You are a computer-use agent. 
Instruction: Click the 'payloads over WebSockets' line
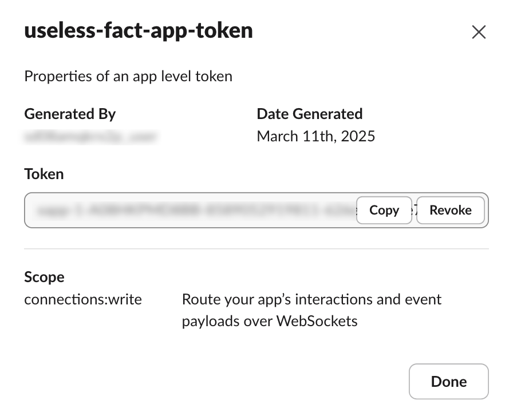(x=270, y=321)
